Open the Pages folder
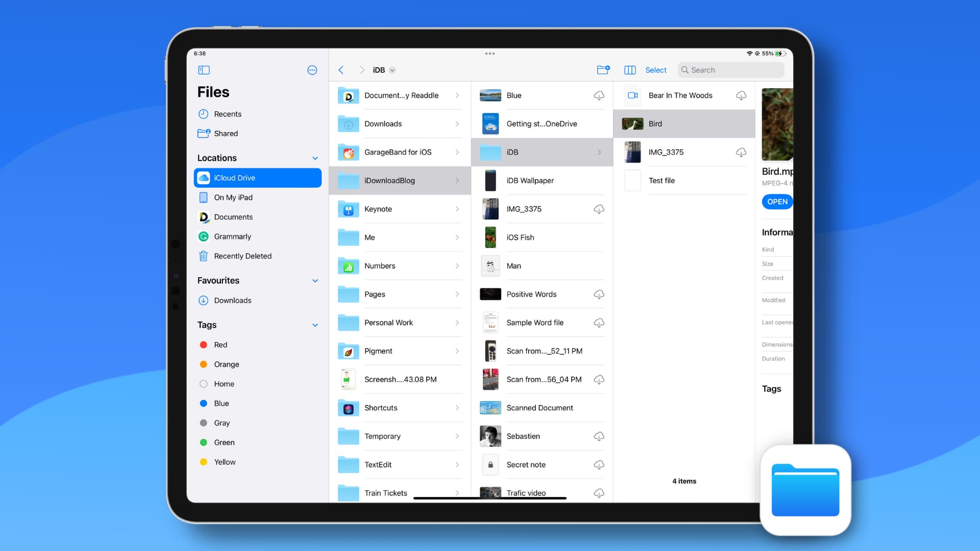 click(x=400, y=294)
